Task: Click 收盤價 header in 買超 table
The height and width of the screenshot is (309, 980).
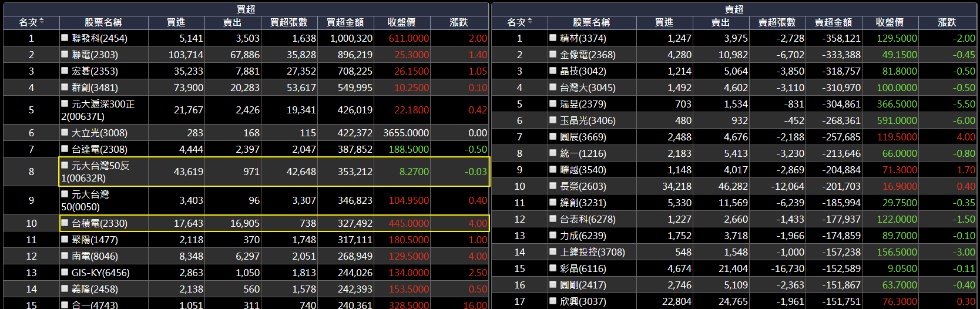Action: point(402,22)
